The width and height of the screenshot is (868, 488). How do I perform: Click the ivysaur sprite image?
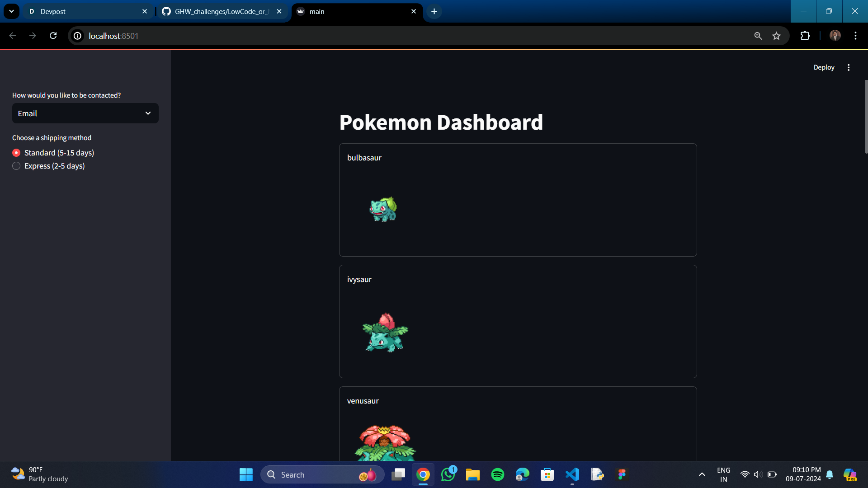click(x=385, y=333)
